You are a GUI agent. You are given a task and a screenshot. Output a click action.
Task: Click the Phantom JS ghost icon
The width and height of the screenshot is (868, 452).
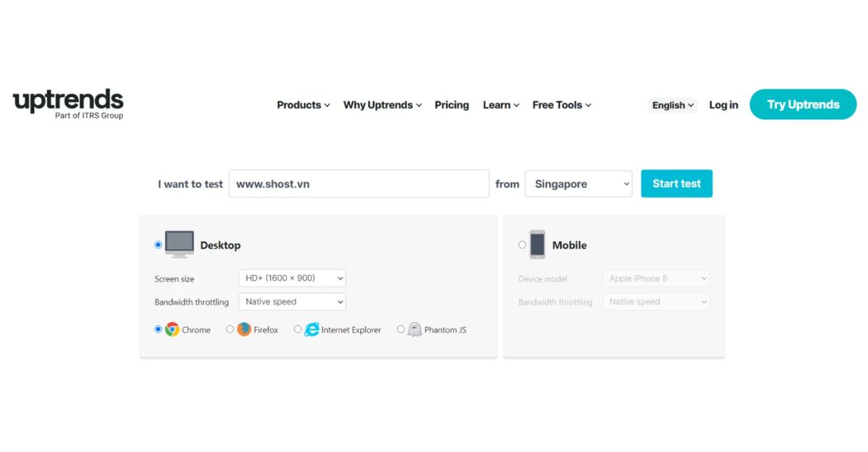[x=414, y=330]
